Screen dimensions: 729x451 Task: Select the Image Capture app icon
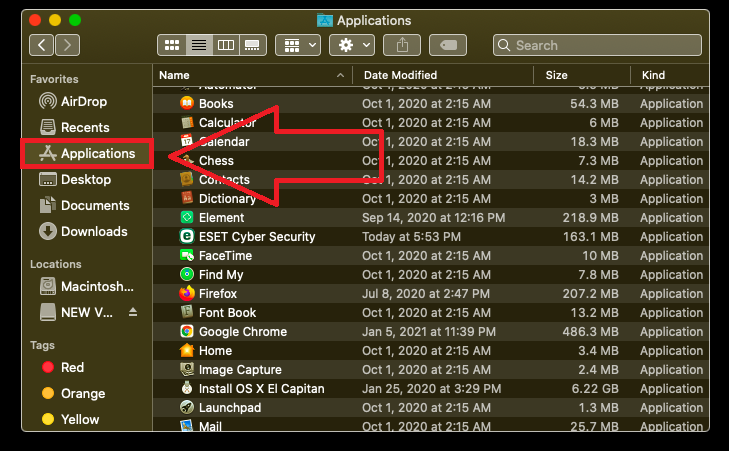tap(187, 369)
